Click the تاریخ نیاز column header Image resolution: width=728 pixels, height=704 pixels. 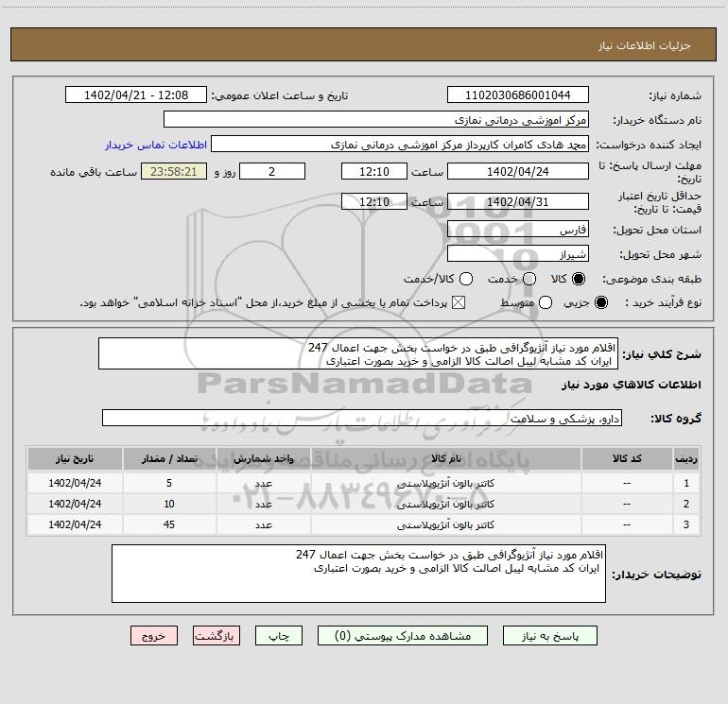[75, 458]
